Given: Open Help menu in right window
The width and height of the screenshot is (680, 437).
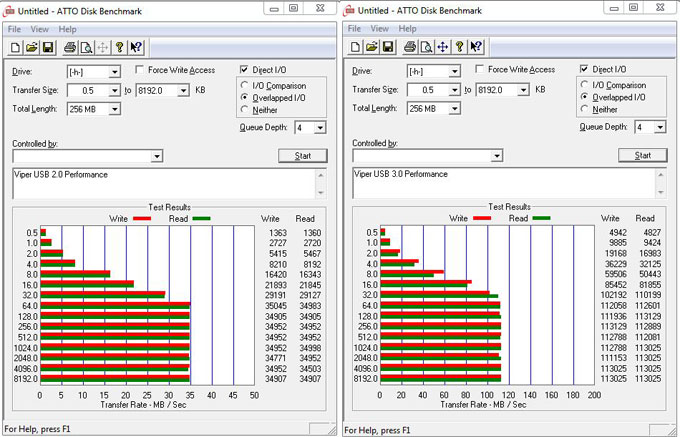Looking at the screenshot, I should [x=407, y=29].
